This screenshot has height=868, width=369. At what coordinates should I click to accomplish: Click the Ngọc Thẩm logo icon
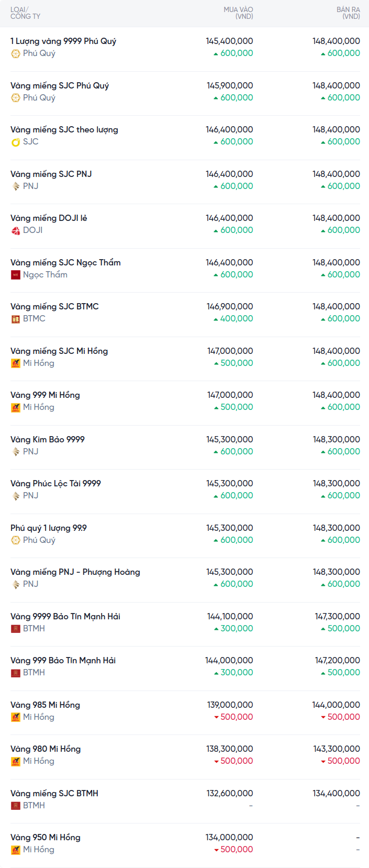pyautogui.click(x=16, y=275)
